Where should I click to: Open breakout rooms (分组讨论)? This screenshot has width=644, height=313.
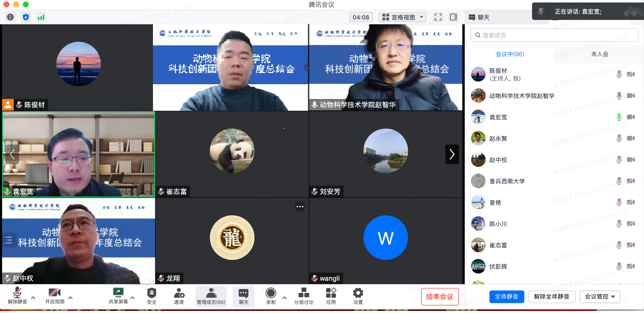click(x=304, y=293)
